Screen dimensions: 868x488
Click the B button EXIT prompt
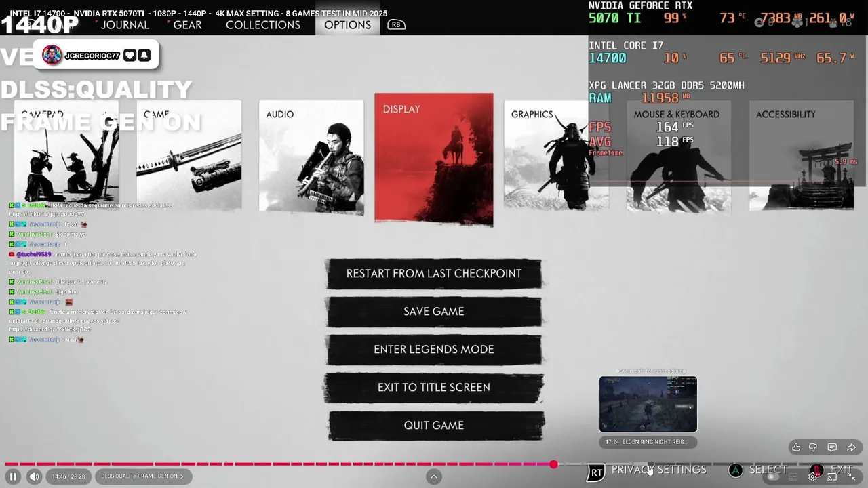[832, 470]
